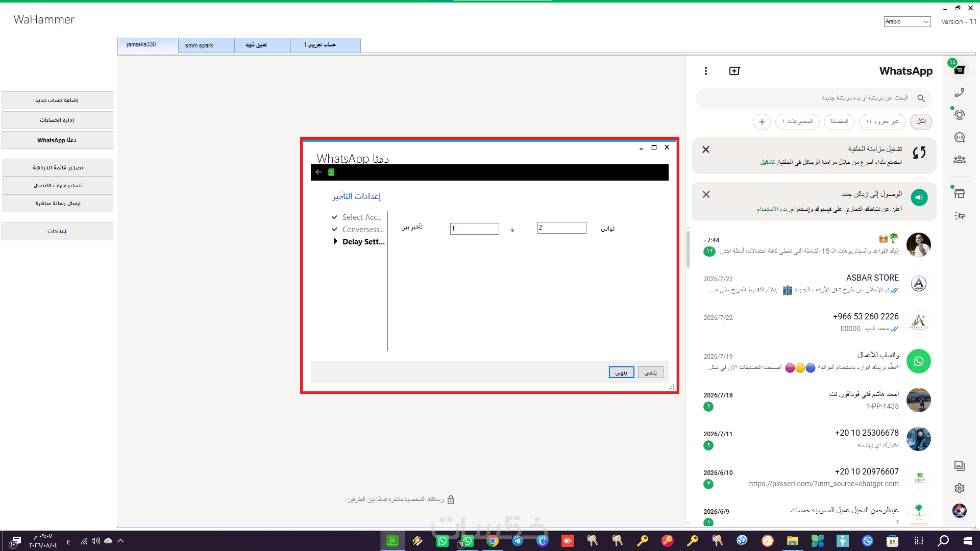Image resolution: width=980 pixels, height=551 pixels.
Task: Open the +966 53 260 2226 chat
Action: pyautogui.click(x=814, y=322)
